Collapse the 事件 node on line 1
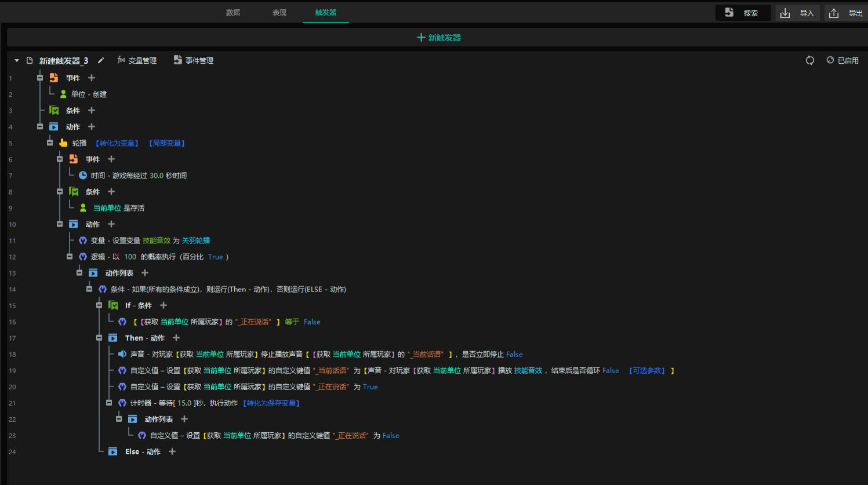This screenshot has width=868, height=485. 40,78
